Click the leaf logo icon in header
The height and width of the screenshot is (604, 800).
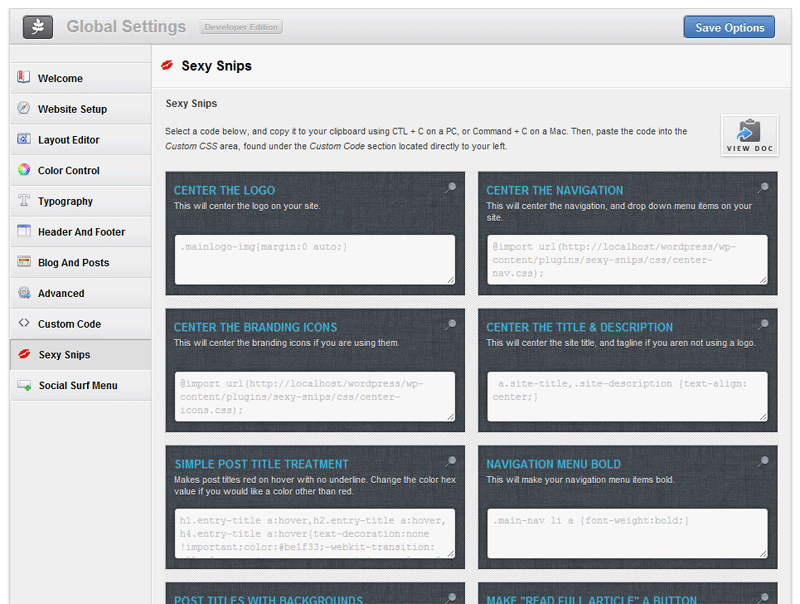tap(38, 27)
